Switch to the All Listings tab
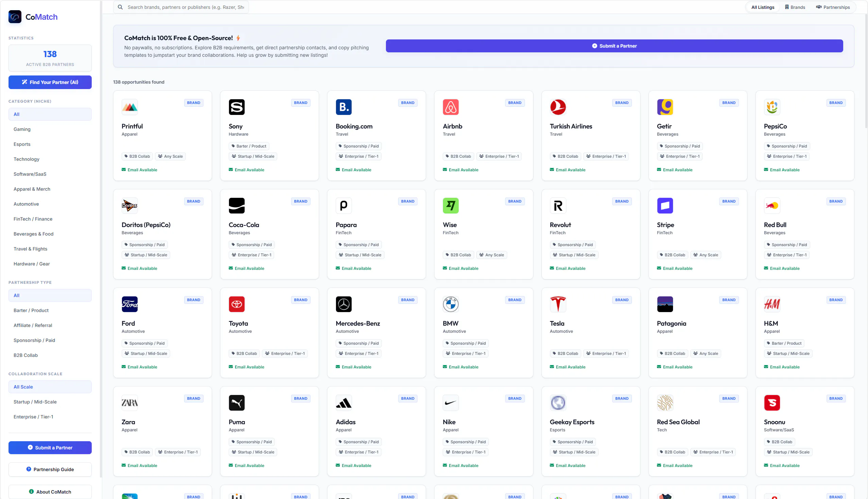This screenshot has height=499, width=868. (x=762, y=7)
